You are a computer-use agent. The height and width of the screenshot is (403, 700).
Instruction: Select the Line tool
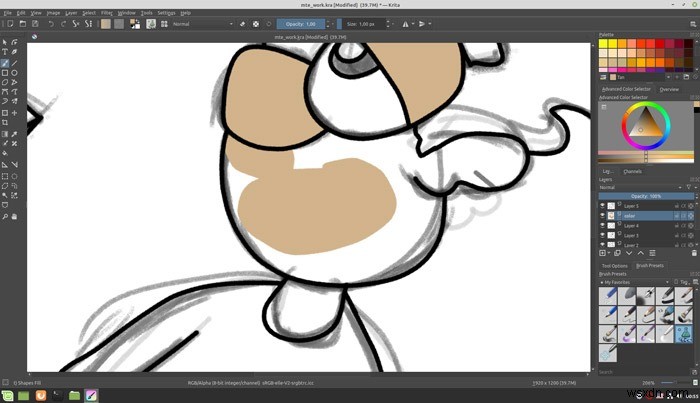point(15,63)
